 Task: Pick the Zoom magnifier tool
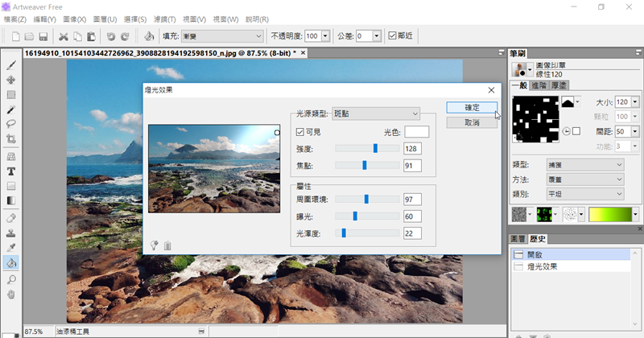click(11, 278)
